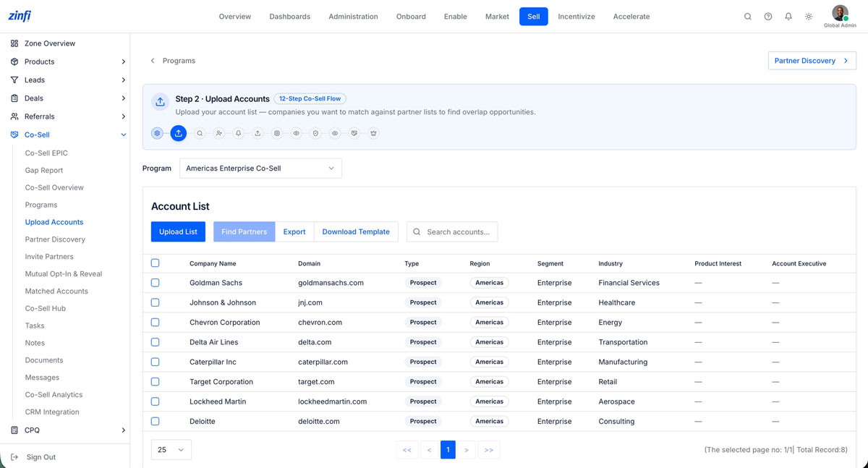Select the crown step icon in flow
Image resolution: width=868 pixels, height=468 pixels.
tap(373, 133)
